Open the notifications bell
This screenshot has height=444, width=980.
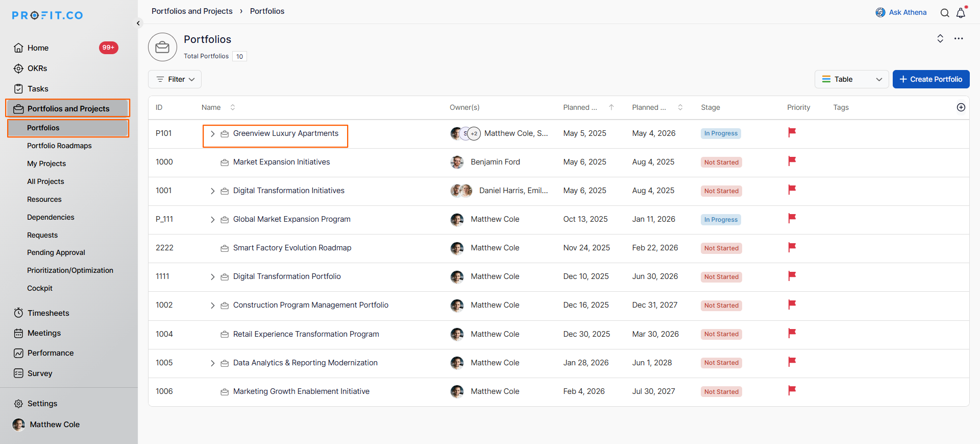click(x=961, y=13)
